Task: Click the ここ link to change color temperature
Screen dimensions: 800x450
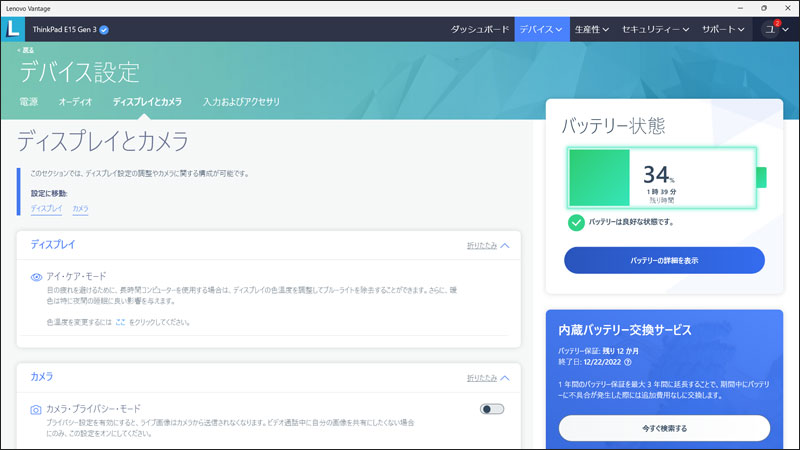Action: pyautogui.click(x=120, y=322)
